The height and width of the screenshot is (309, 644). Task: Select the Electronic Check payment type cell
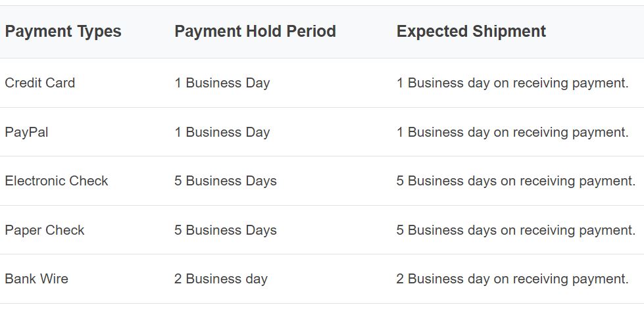pyautogui.click(x=57, y=181)
